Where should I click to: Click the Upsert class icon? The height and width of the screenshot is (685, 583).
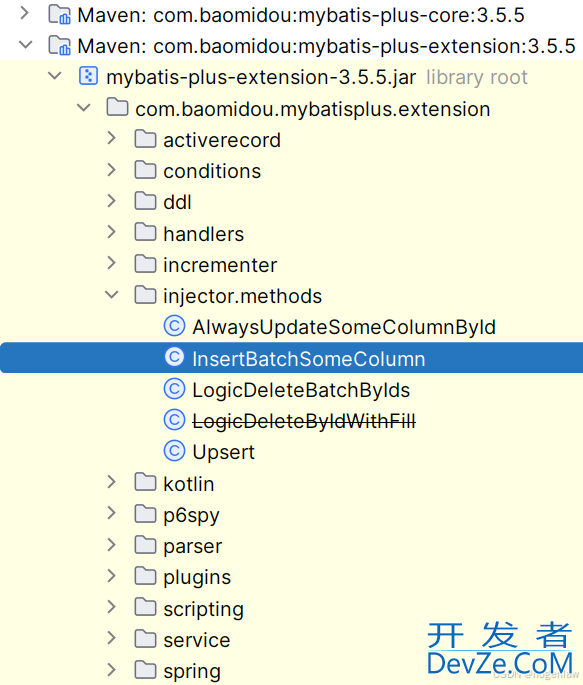(174, 451)
